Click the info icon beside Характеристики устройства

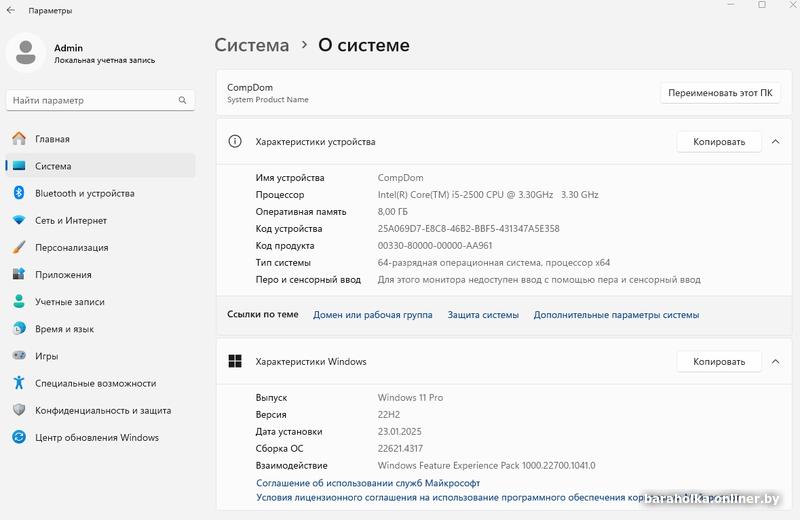235,141
